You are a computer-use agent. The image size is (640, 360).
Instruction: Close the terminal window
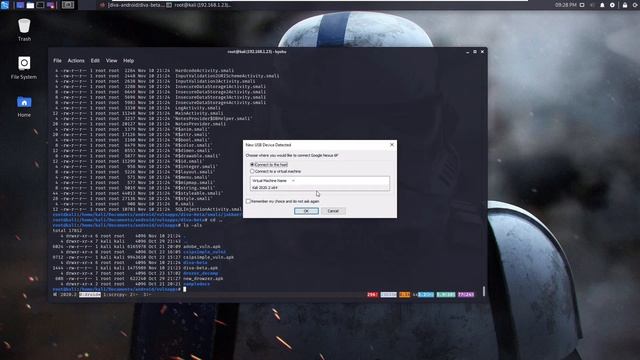tap(482, 52)
